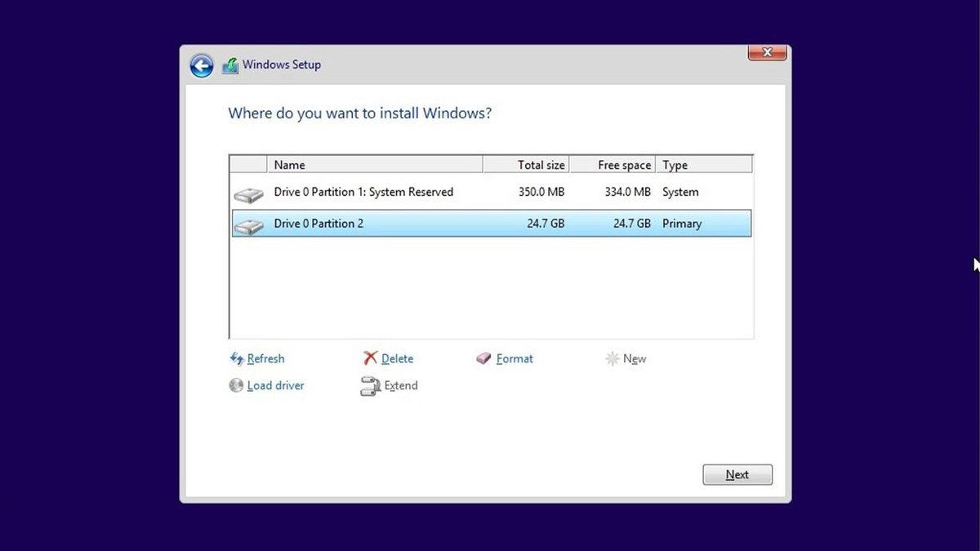980x551 pixels.
Task: Delete the selected partition via Delete link
Action: point(398,358)
